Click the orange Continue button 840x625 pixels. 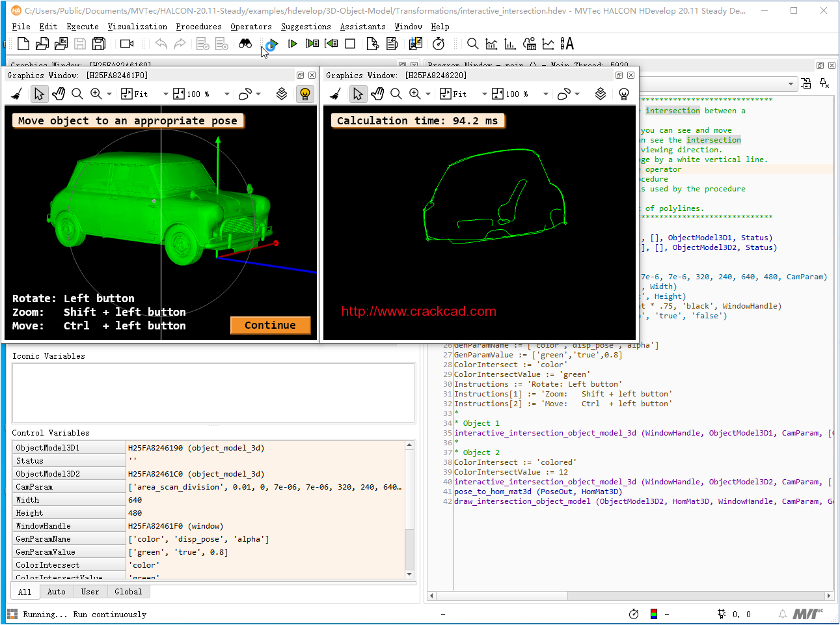coord(270,325)
